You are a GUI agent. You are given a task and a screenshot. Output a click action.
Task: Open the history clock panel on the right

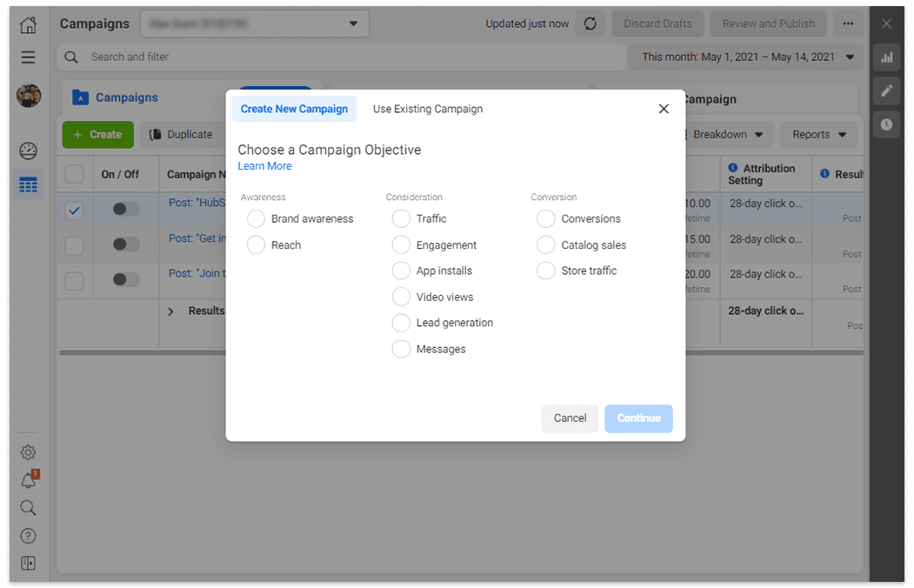pyautogui.click(x=886, y=124)
